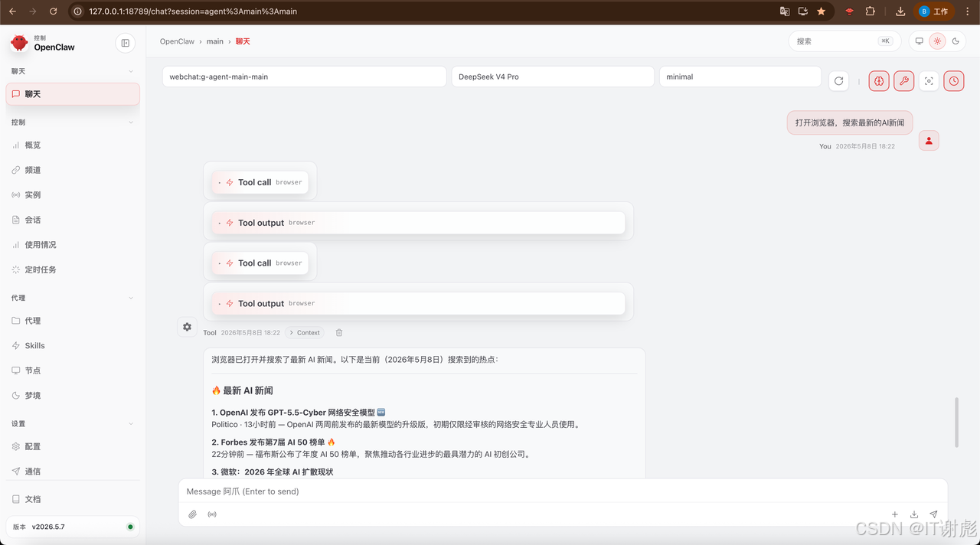980x545 pixels.
Task: Open 梦境 dreams page
Action: (x=73, y=396)
